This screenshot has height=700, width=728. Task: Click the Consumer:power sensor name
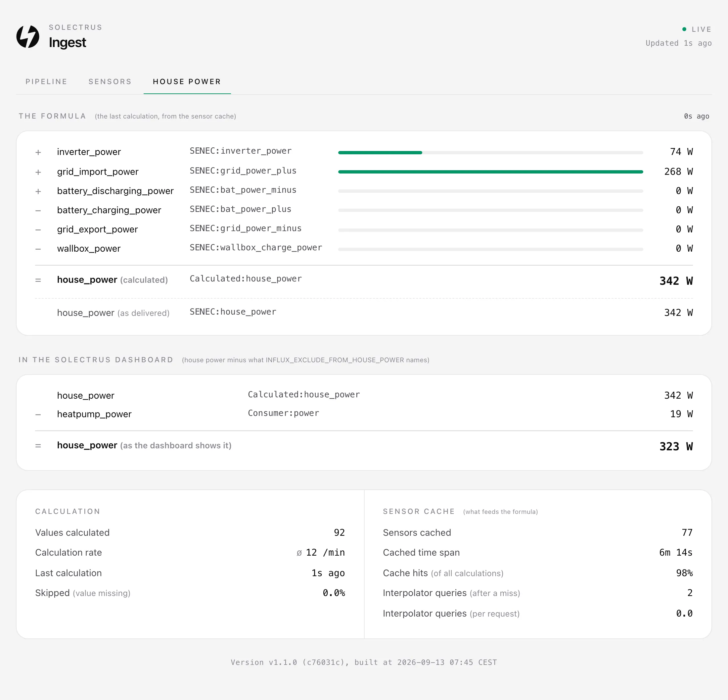pos(283,413)
